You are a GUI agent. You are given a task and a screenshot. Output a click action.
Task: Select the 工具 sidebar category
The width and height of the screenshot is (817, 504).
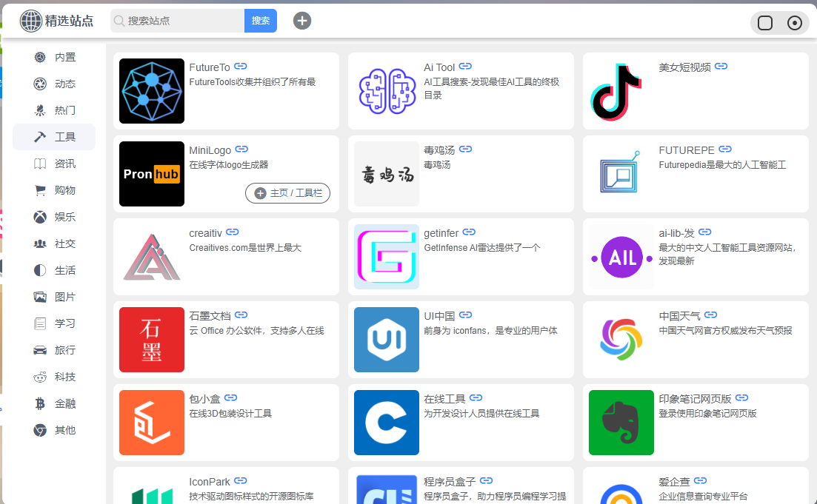point(54,137)
